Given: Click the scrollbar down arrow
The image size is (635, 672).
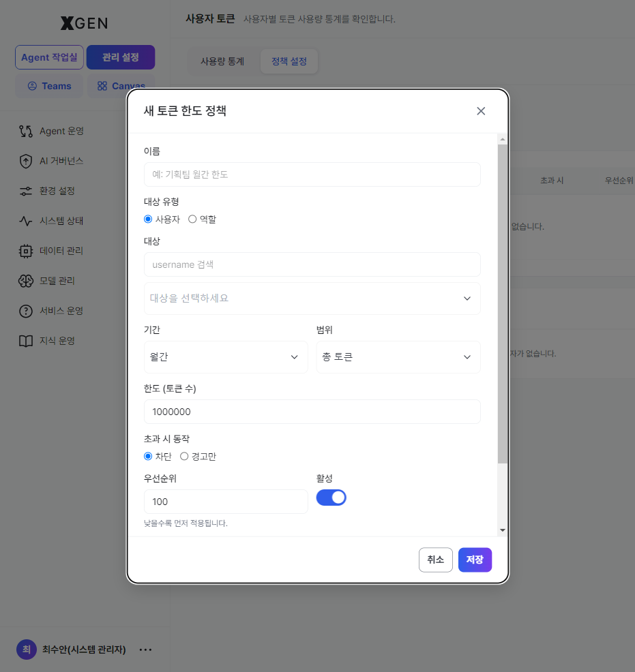Looking at the screenshot, I should pos(503,530).
